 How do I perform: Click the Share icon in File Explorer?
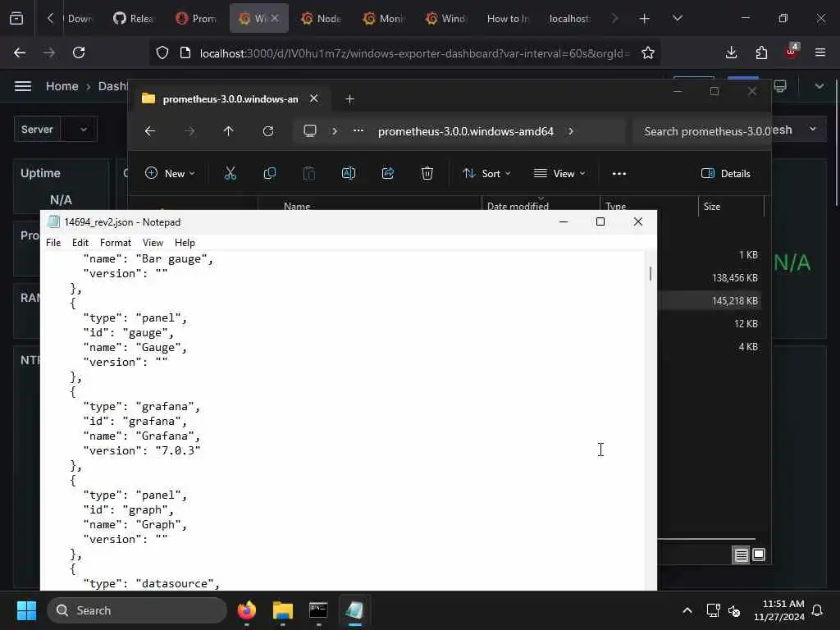[388, 173]
